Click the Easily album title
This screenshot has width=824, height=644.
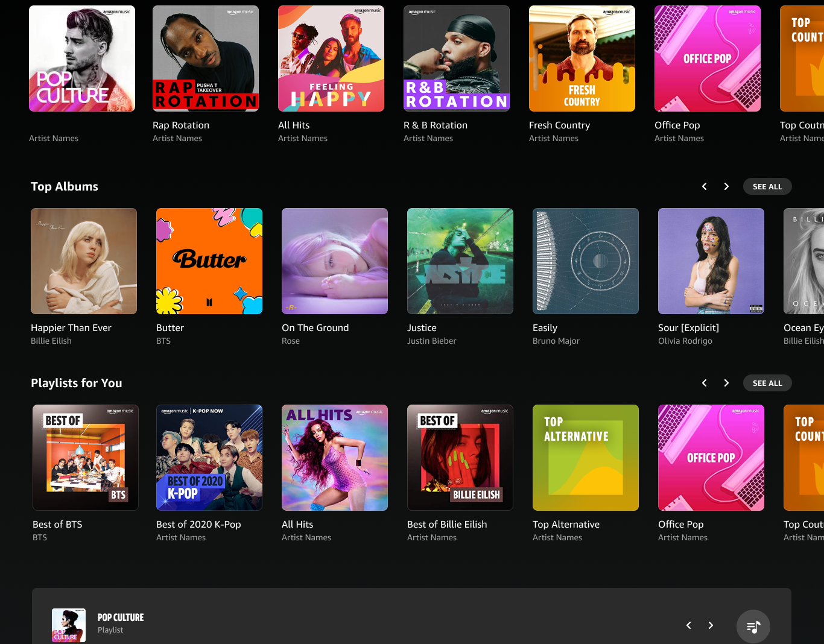pos(545,328)
